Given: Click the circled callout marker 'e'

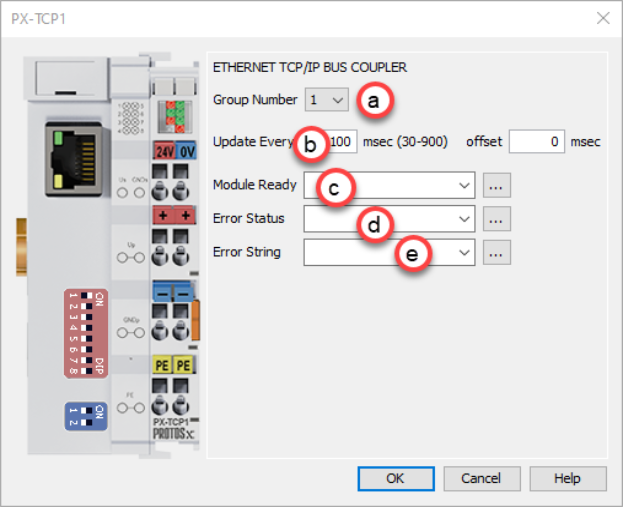Looking at the screenshot, I should [411, 254].
